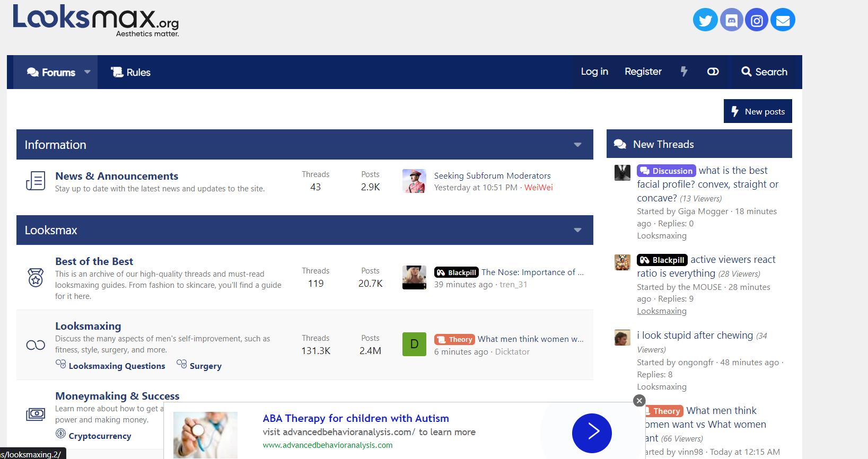Click the lightning bolt What's new icon
The width and height of the screenshot is (868, 459).
(684, 72)
